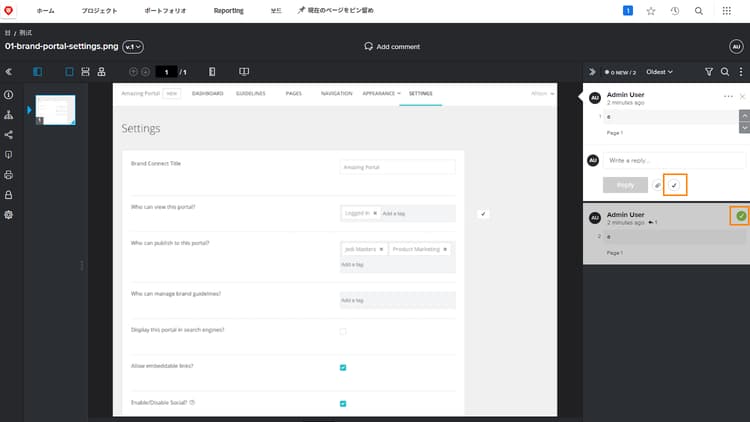750x422 pixels.
Task: Toggle the thumbnail sidebar panel icon
Action: [37, 72]
